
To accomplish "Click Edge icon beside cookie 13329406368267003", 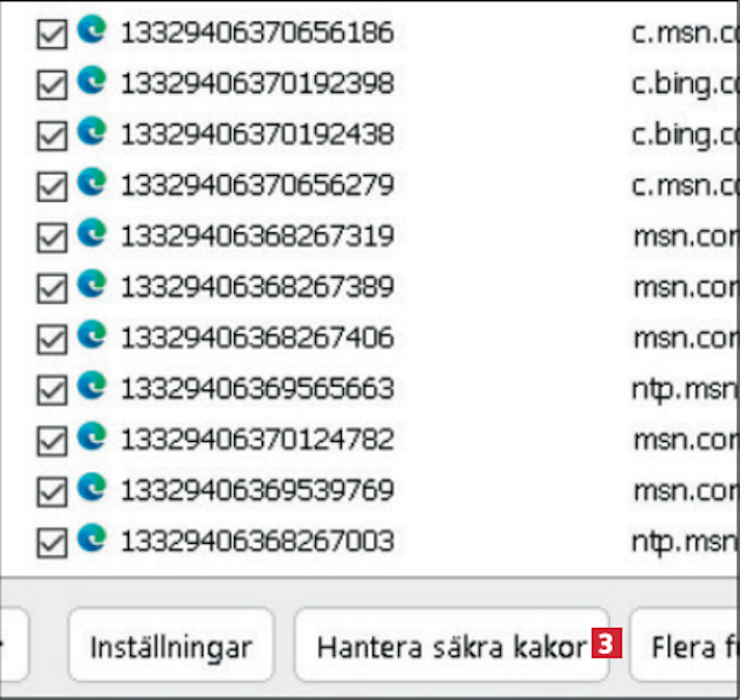I will point(91,538).
